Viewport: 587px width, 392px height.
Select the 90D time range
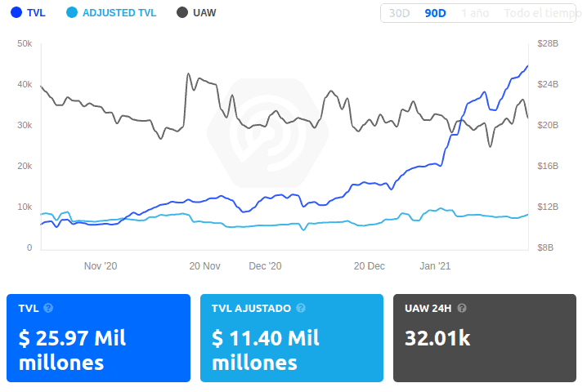click(x=434, y=13)
